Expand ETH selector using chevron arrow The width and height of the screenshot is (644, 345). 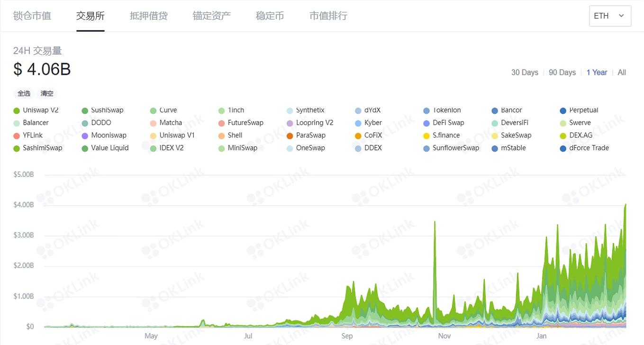(621, 16)
